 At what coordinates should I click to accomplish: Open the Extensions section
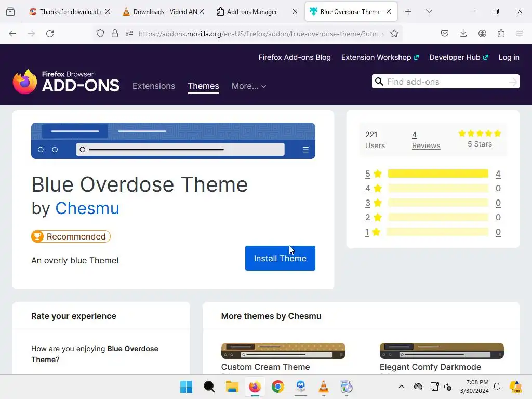(154, 86)
